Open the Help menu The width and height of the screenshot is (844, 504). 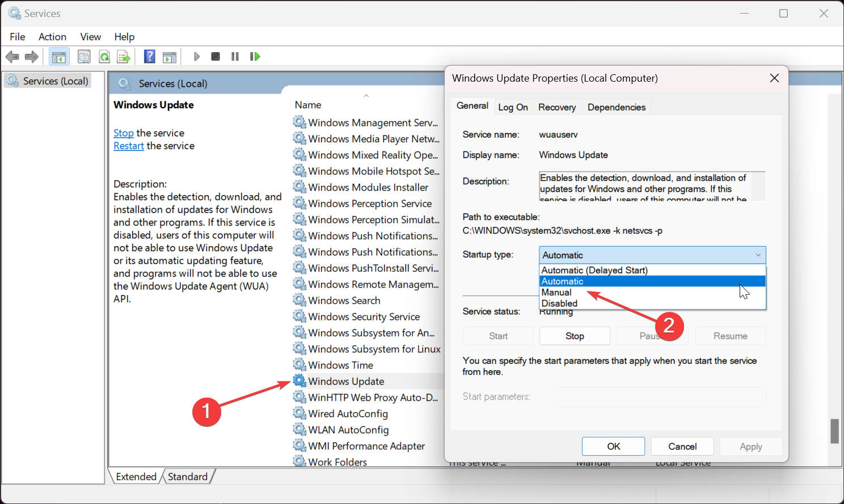[x=124, y=37]
